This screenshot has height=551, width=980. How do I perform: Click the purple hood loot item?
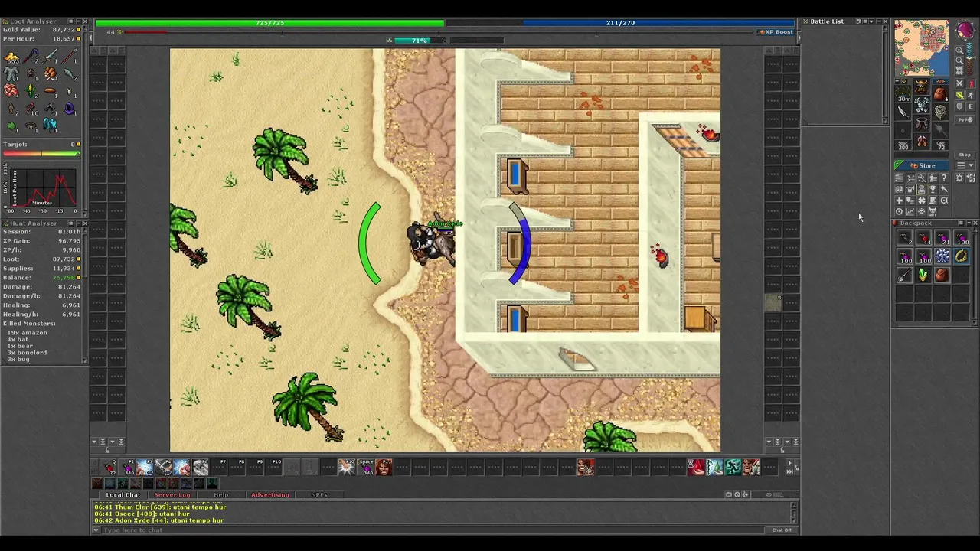pos(70,108)
